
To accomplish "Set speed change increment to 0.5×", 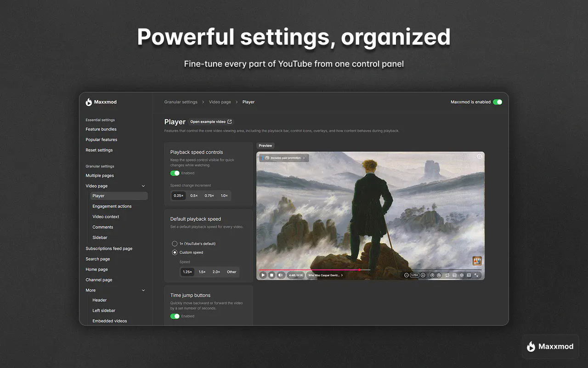I will tap(194, 195).
